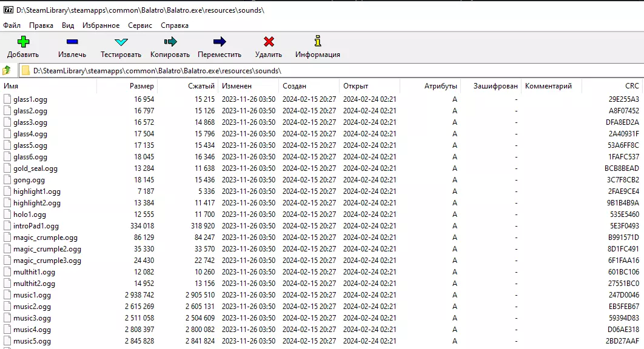Click CRC value 29E255A3
The image size is (644, 349).
624,99
